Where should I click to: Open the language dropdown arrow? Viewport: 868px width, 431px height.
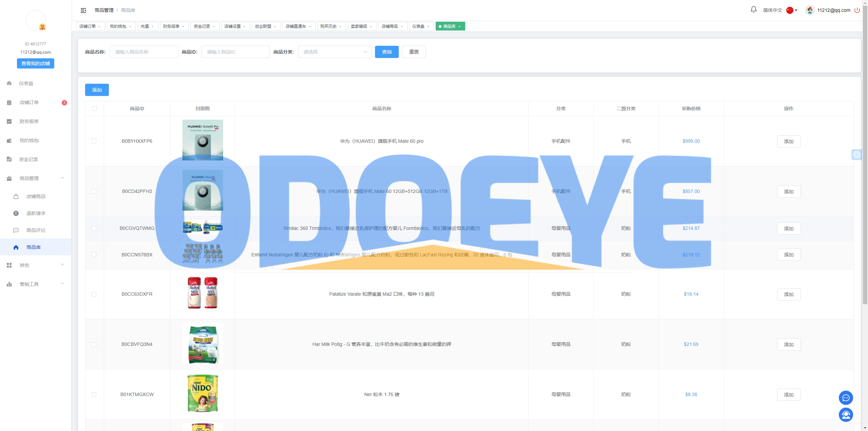(x=796, y=11)
